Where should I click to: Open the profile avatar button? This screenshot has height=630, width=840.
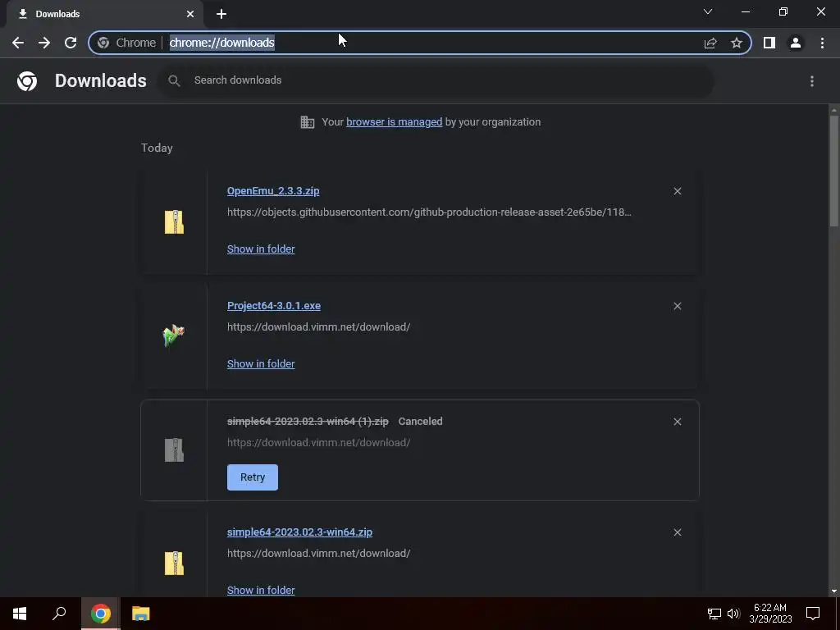796,43
